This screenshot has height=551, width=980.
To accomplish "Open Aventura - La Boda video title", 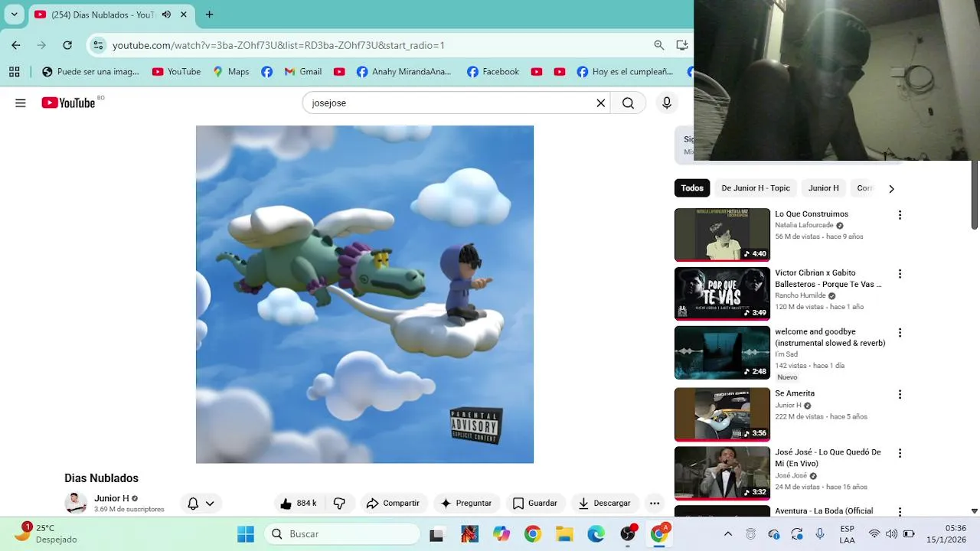I will pyautogui.click(x=824, y=511).
